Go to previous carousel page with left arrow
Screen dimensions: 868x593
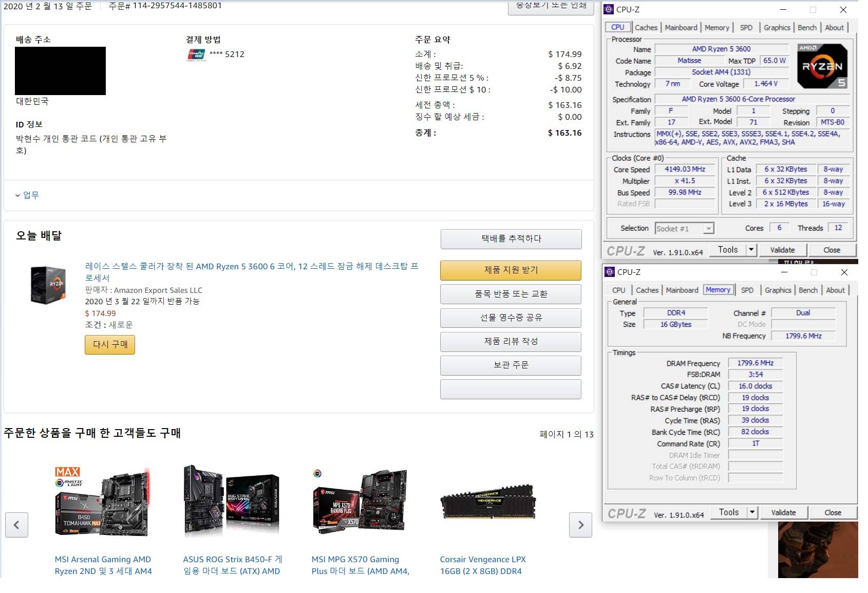pyautogui.click(x=16, y=525)
